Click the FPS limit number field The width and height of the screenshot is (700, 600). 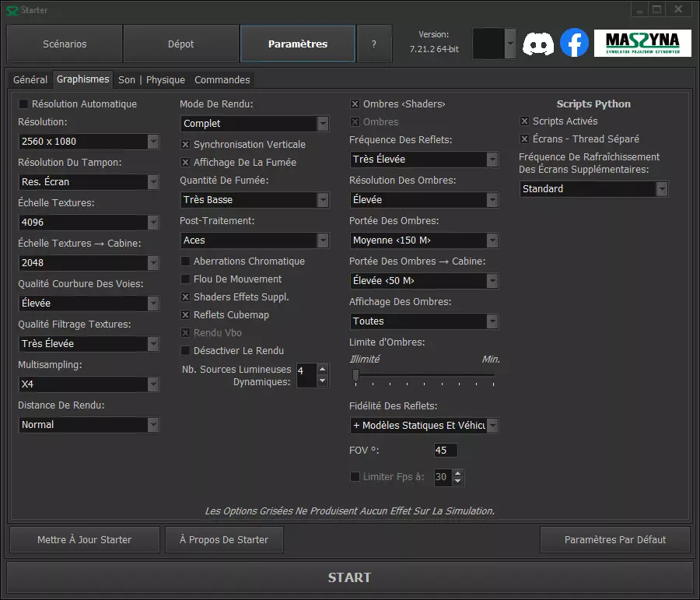point(443,477)
